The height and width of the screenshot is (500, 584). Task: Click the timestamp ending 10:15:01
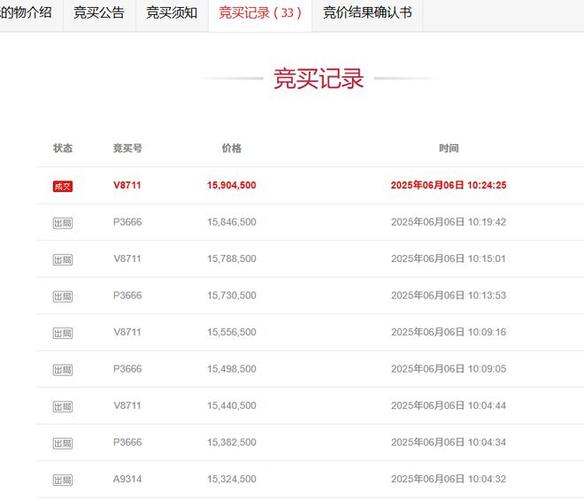(448, 259)
